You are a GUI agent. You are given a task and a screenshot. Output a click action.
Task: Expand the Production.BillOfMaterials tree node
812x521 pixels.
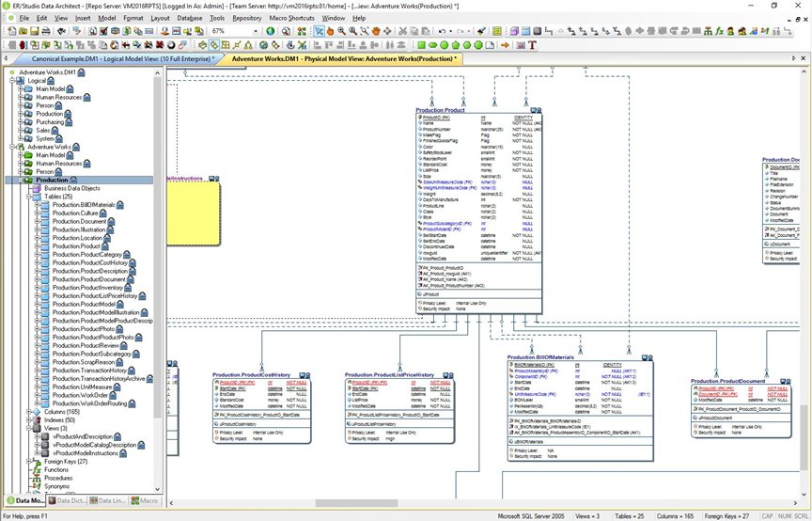pyautogui.click(x=38, y=205)
